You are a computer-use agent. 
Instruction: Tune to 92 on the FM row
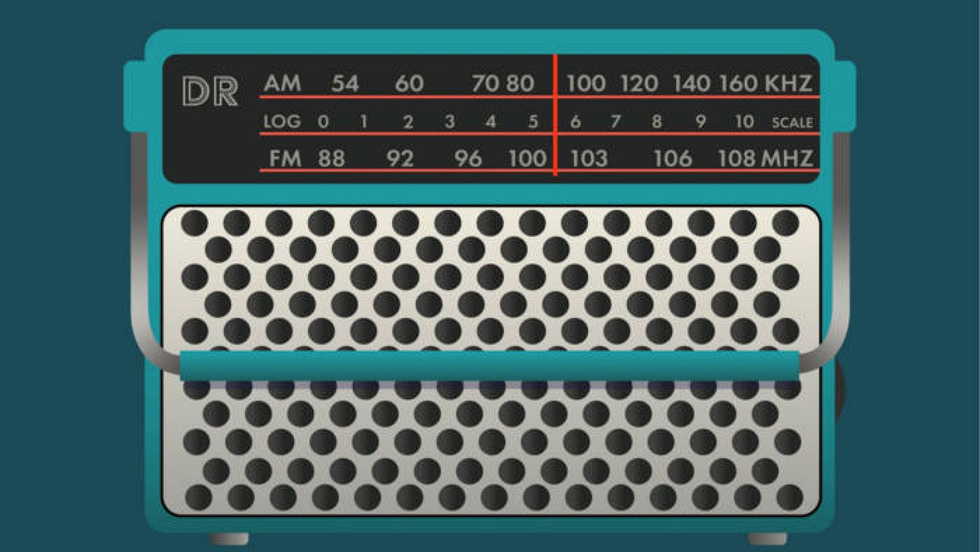pyautogui.click(x=400, y=159)
